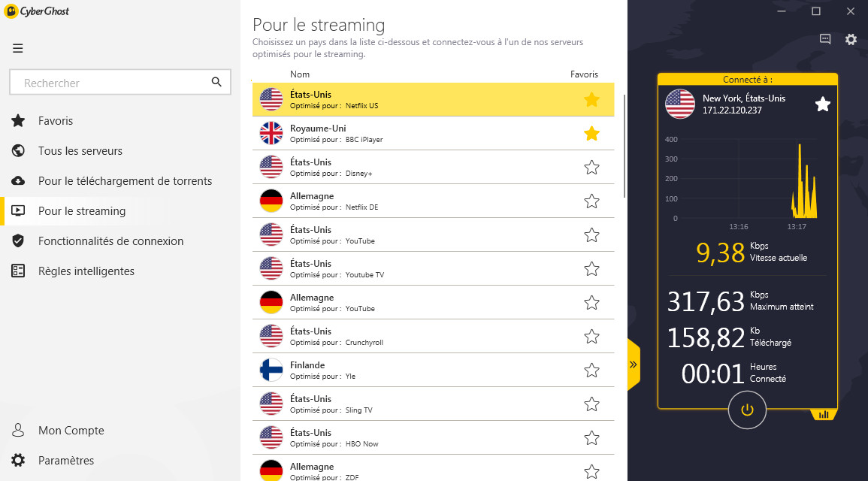Viewport: 868px width, 481px height.
Task: Open Tous les serveurs list
Action: click(80, 150)
